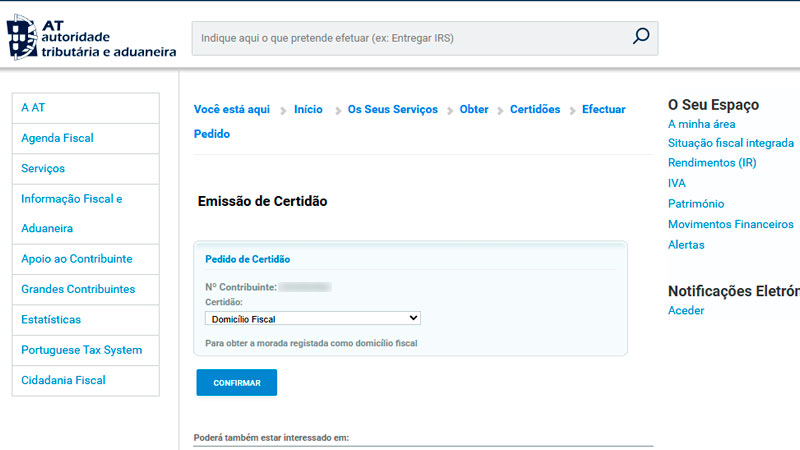
Task: Open 'A AT' in the left menu
Action: (86, 108)
